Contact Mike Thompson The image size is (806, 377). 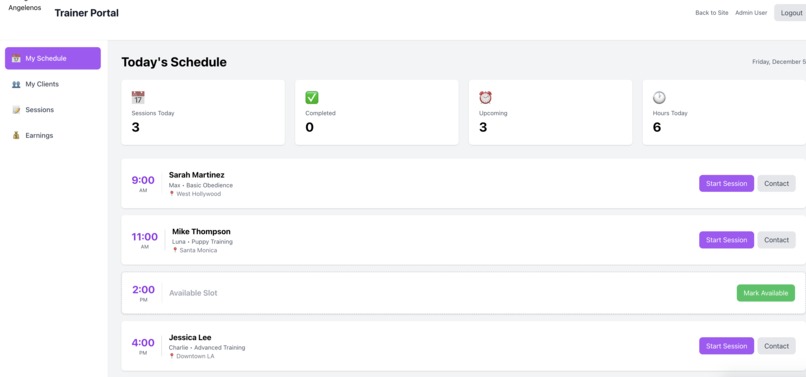tap(776, 240)
